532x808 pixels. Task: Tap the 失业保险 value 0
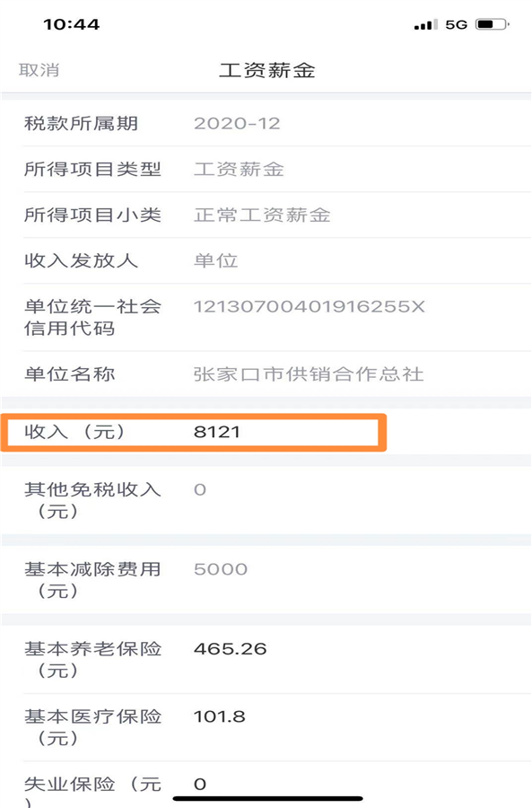click(200, 785)
